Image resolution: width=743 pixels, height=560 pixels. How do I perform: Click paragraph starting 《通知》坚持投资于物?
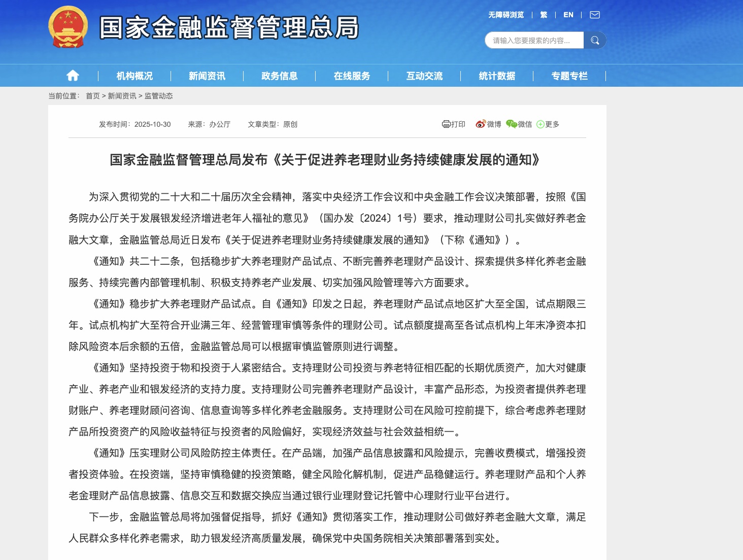[327, 400]
